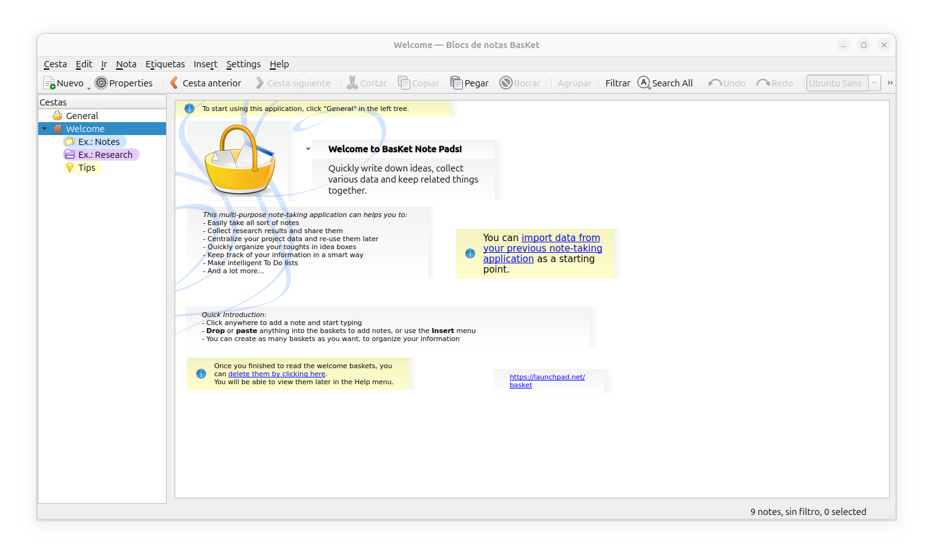Open the Insert menu
This screenshot has width=933, height=560.
click(x=205, y=64)
